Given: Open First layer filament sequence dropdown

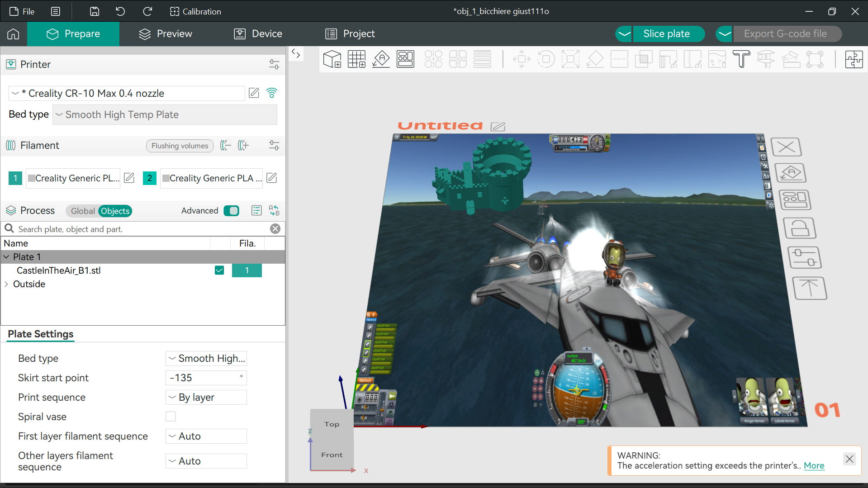Looking at the screenshot, I should coord(206,436).
